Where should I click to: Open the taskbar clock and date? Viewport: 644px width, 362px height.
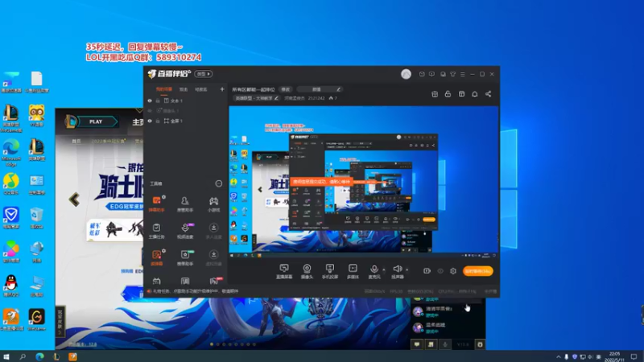614,356
